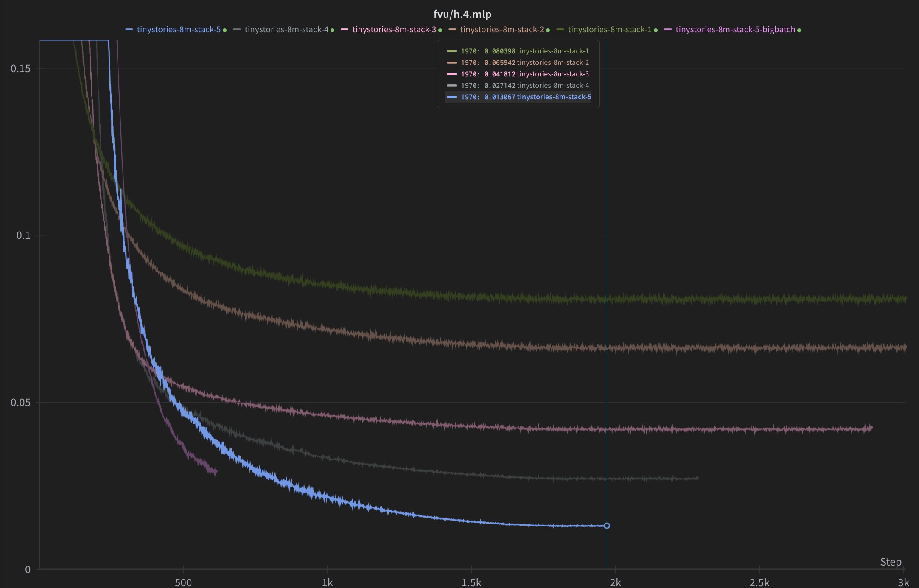This screenshot has height=588, width=919.
Task: Click green status dot after stack-1 legend
Action: [656, 30]
